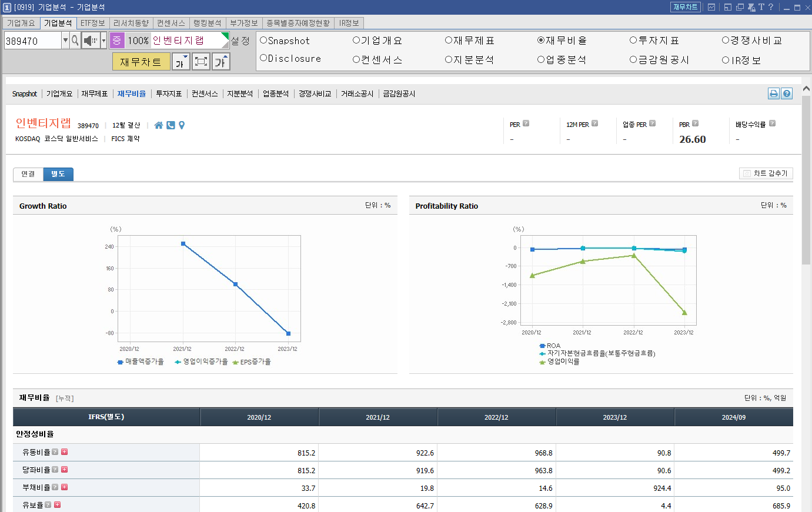The width and height of the screenshot is (812, 512).
Task: Select the 지분분석 radio button
Action: (x=449, y=59)
